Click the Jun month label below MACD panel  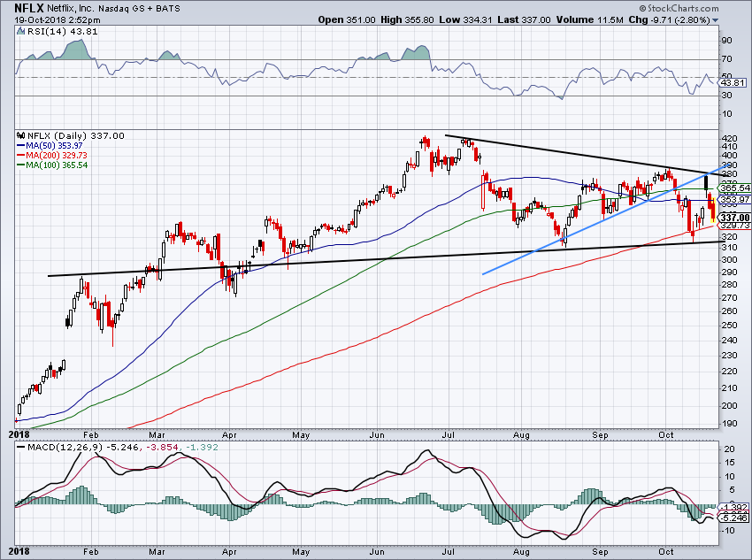pyautogui.click(x=377, y=551)
